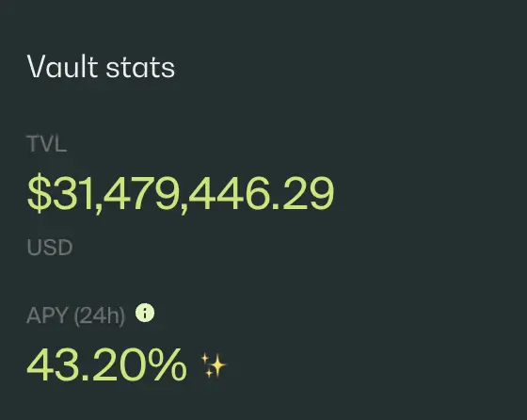Click the TVL label

click(47, 143)
